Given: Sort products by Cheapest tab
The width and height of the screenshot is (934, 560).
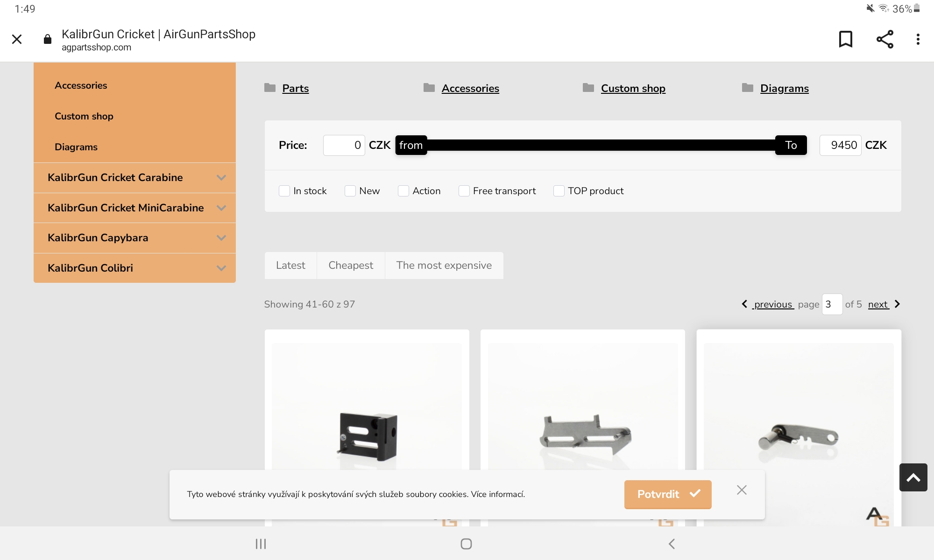Looking at the screenshot, I should 351,266.
